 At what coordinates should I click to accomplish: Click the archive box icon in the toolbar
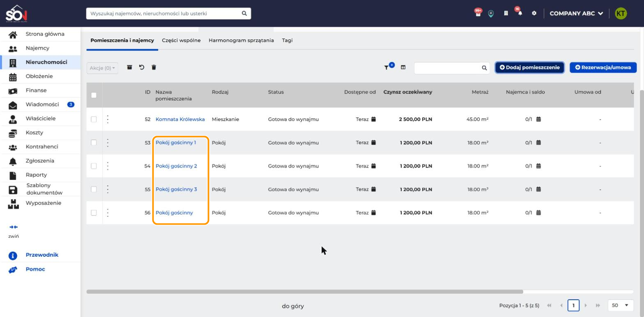[x=129, y=67]
